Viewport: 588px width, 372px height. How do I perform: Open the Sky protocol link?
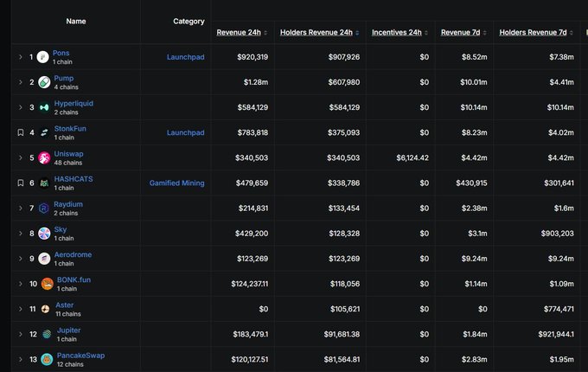(x=61, y=229)
